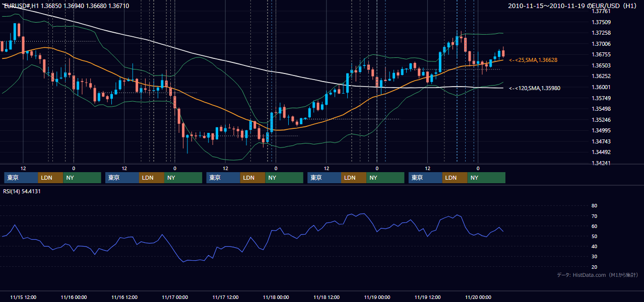Click RSI scale level 70
The height and width of the screenshot is (302, 644).
pyautogui.click(x=595, y=216)
